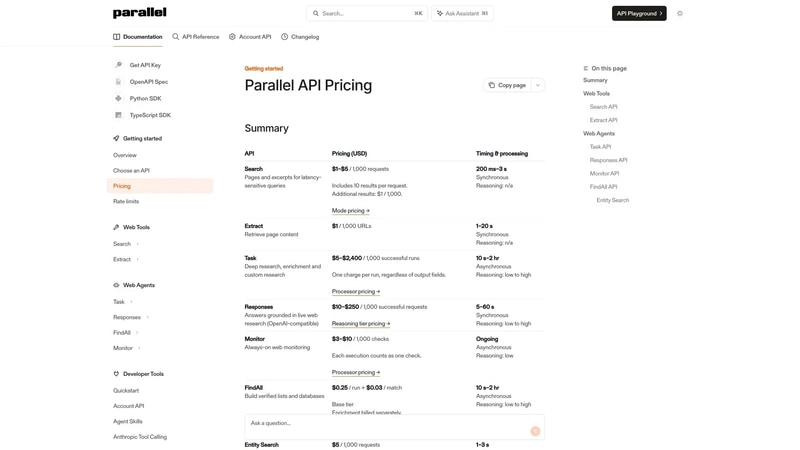Follow the Processor pricing link under Monitor
Image resolution: width=800 pixels, height=450 pixels.
pos(356,372)
